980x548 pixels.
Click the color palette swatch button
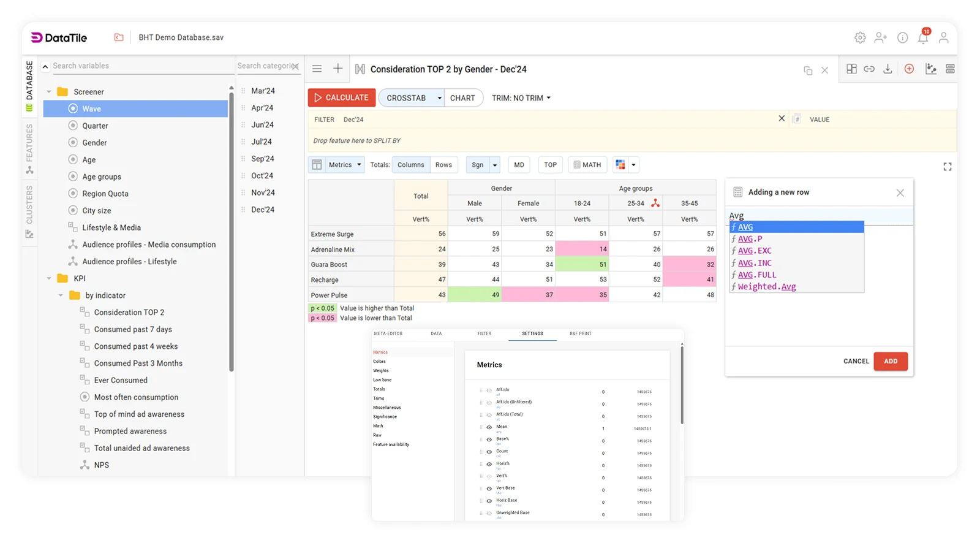620,165
